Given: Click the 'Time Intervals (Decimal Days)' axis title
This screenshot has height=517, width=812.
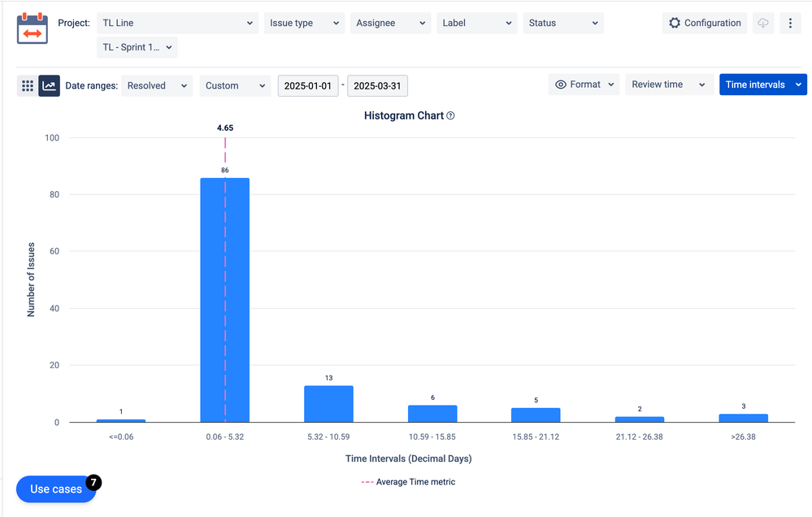Looking at the screenshot, I should (x=409, y=458).
